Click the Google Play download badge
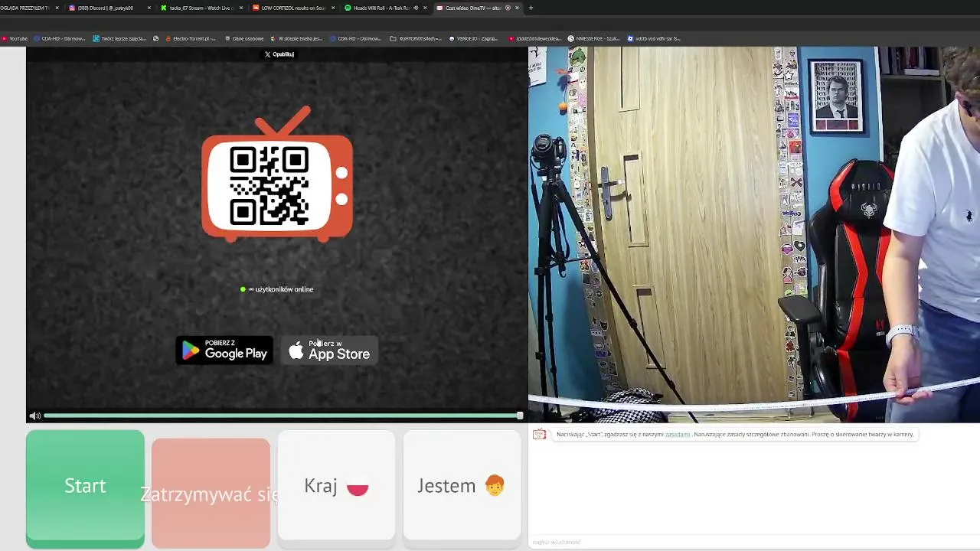The image size is (980, 551). click(224, 350)
